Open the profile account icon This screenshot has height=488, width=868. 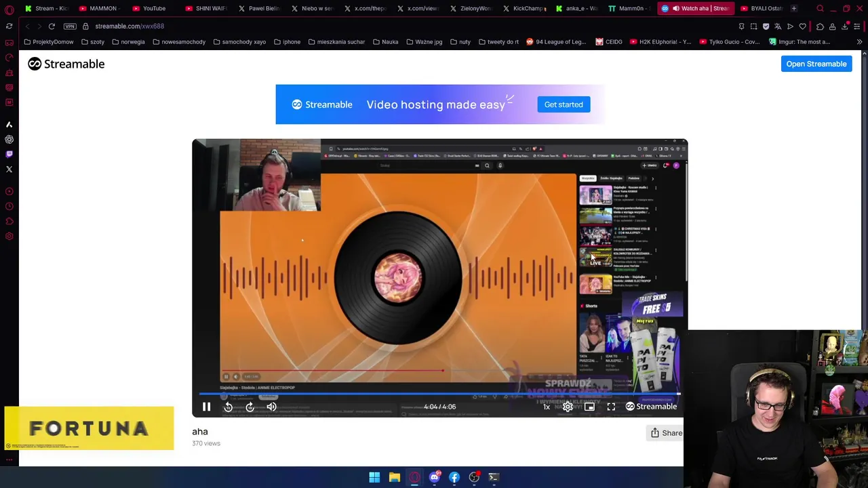point(832,26)
